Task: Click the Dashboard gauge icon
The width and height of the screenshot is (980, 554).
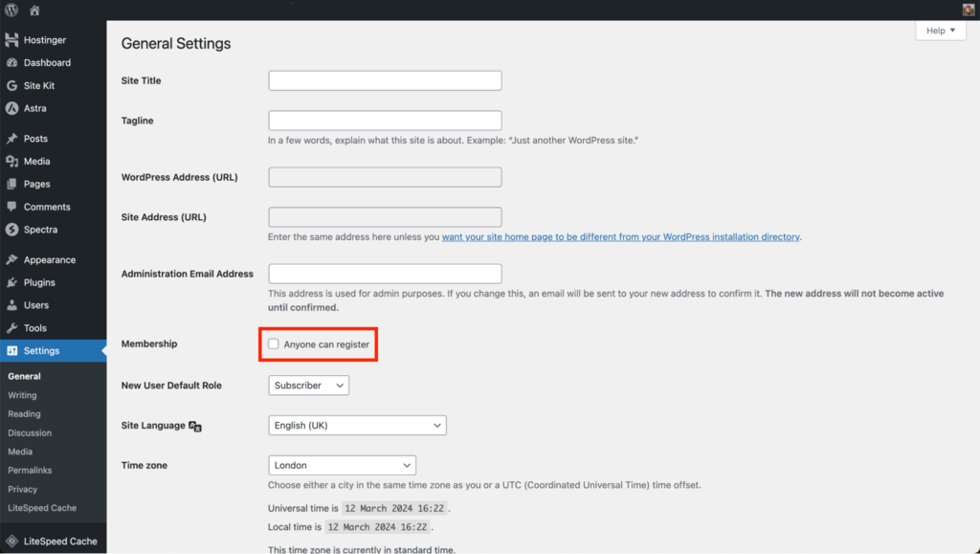Action: pos(11,62)
